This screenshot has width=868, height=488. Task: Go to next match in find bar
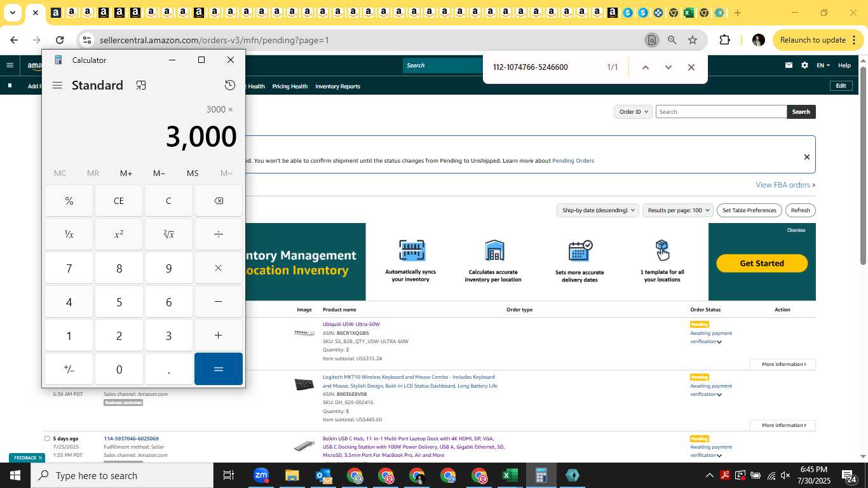[668, 67]
